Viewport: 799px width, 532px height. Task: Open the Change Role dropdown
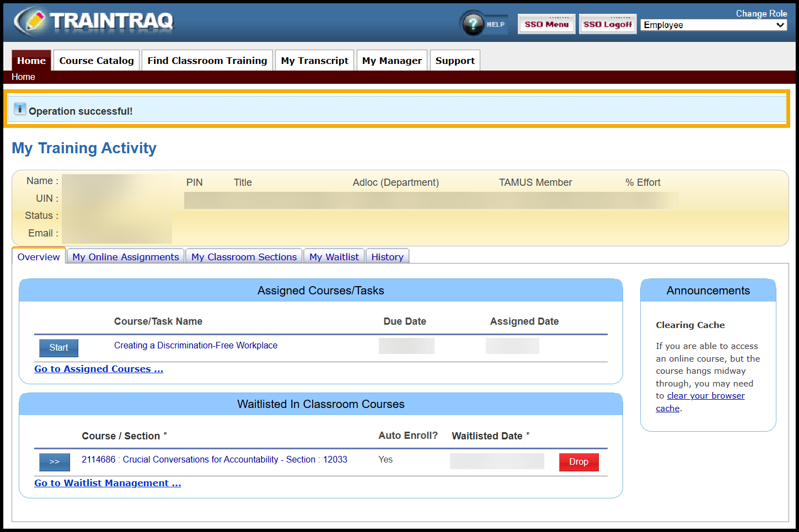[714, 25]
